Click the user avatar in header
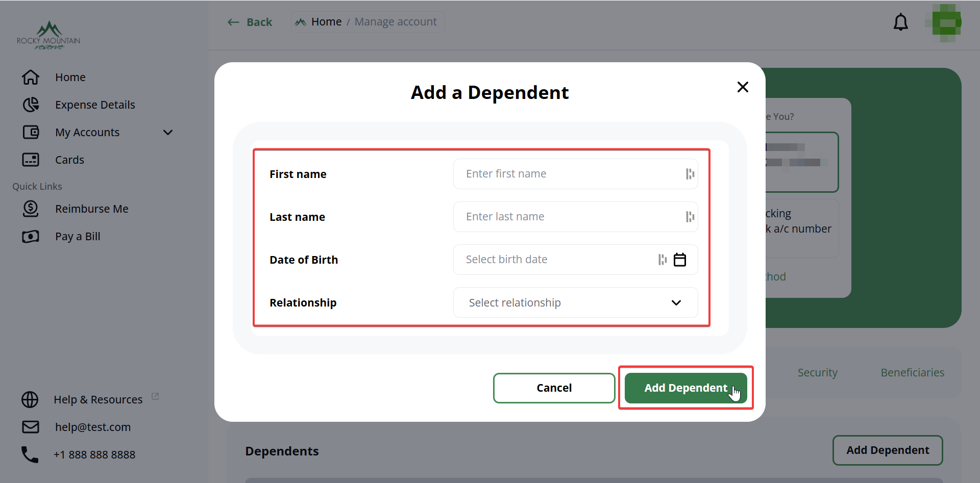Viewport: 980px width, 483px height. (x=943, y=22)
